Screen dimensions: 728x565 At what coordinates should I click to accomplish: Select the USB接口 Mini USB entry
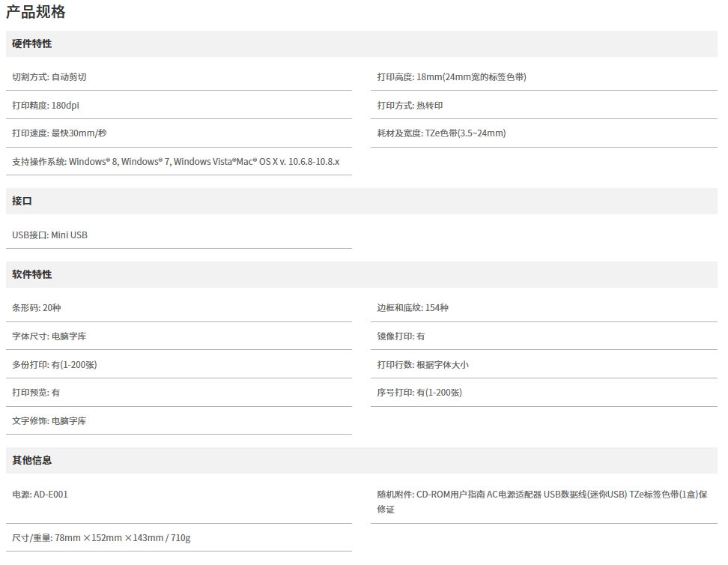49,235
